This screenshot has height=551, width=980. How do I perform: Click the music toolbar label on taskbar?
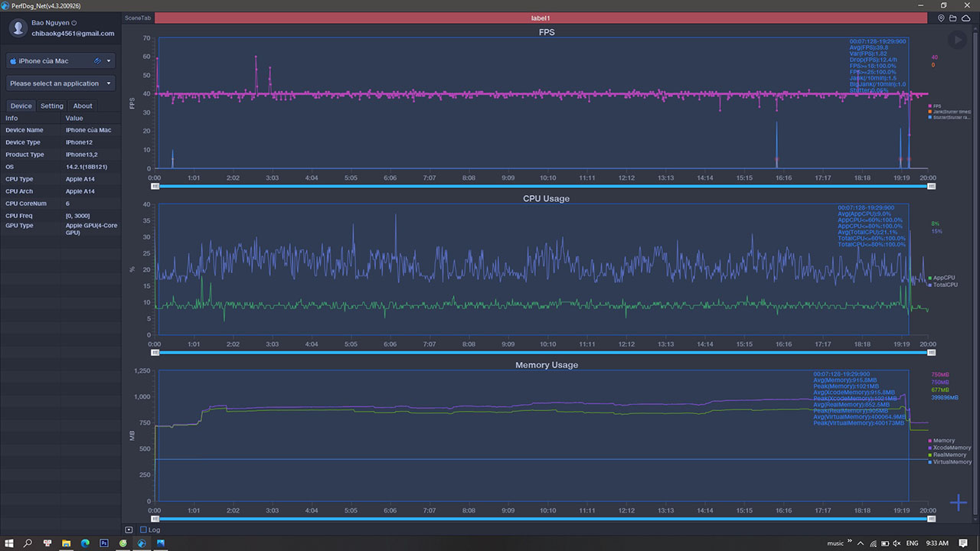point(835,543)
